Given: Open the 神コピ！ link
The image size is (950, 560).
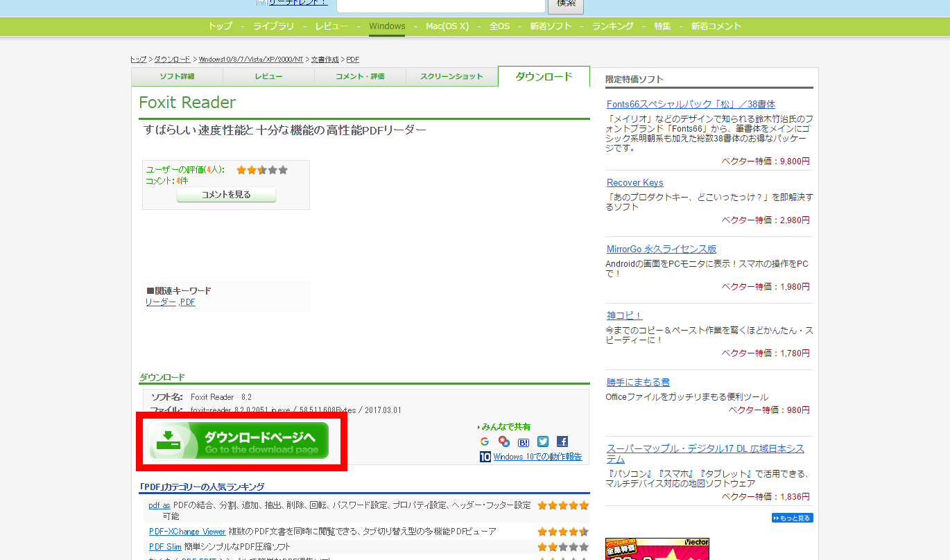Looking at the screenshot, I should pos(625,316).
